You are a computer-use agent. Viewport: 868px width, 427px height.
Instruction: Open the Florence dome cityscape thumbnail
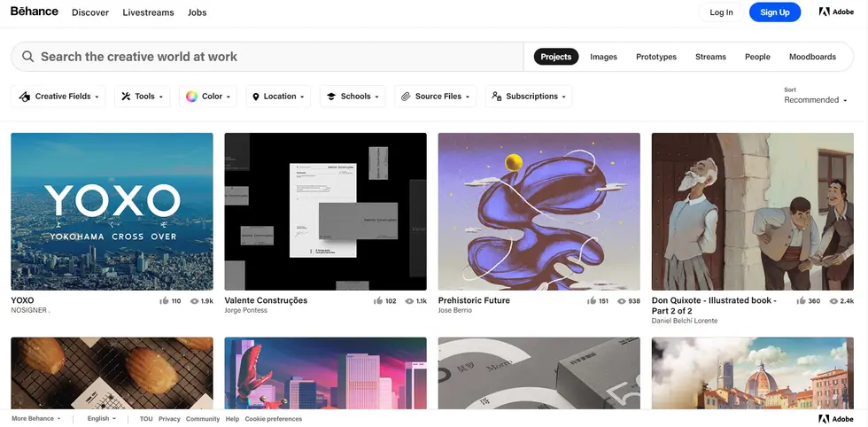coord(753,373)
